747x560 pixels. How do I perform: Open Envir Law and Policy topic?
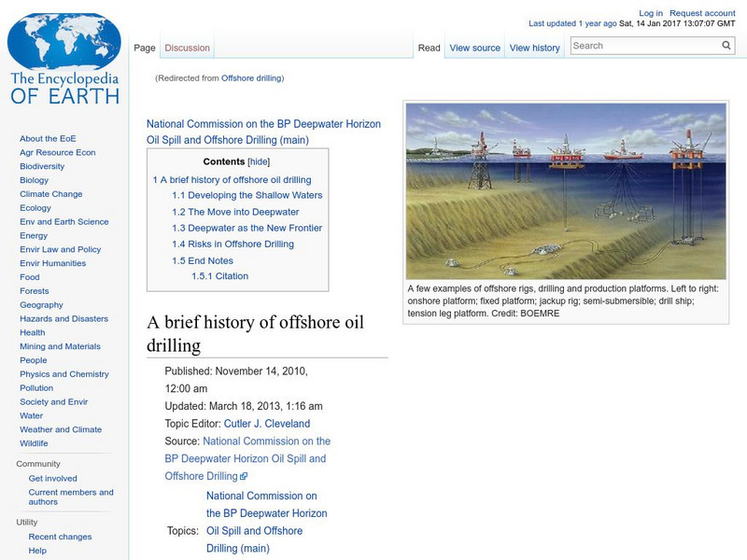coord(60,249)
